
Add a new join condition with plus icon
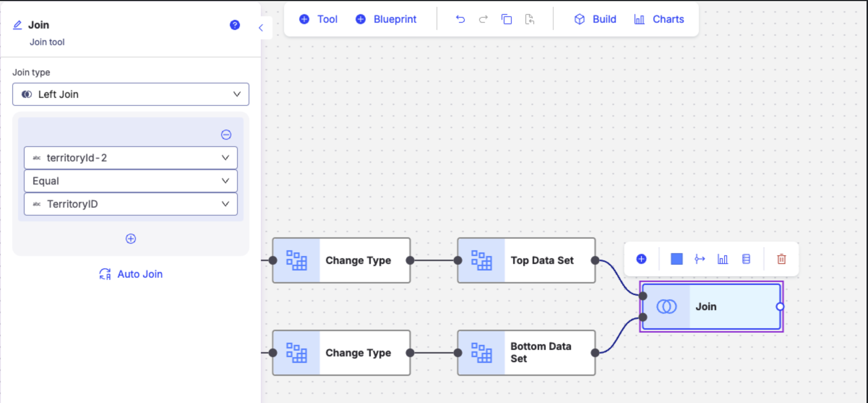pyautogui.click(x=131, y=239)
